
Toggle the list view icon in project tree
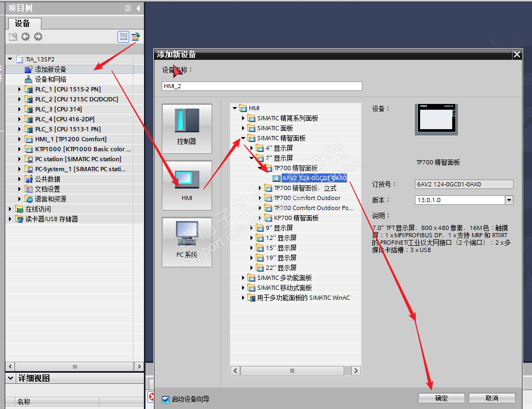click(123, 37)
